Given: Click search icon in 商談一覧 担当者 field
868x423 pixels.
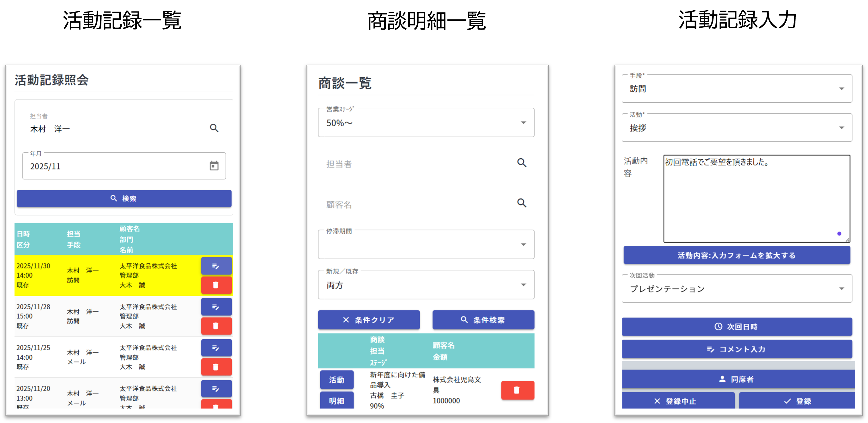Looking at the screenshot, I should [x=522, y=163].
